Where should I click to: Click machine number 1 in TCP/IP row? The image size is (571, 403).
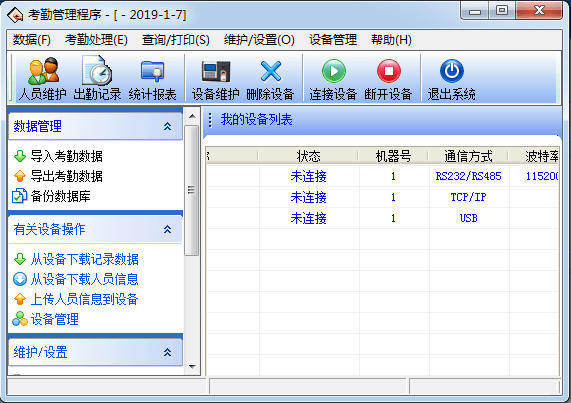pos(393,197)
